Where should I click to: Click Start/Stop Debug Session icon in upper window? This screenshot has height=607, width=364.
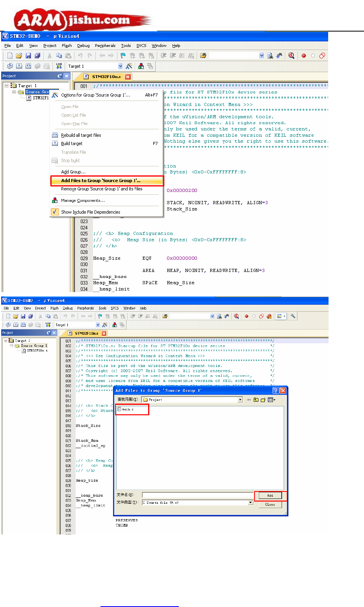(291, 56)
